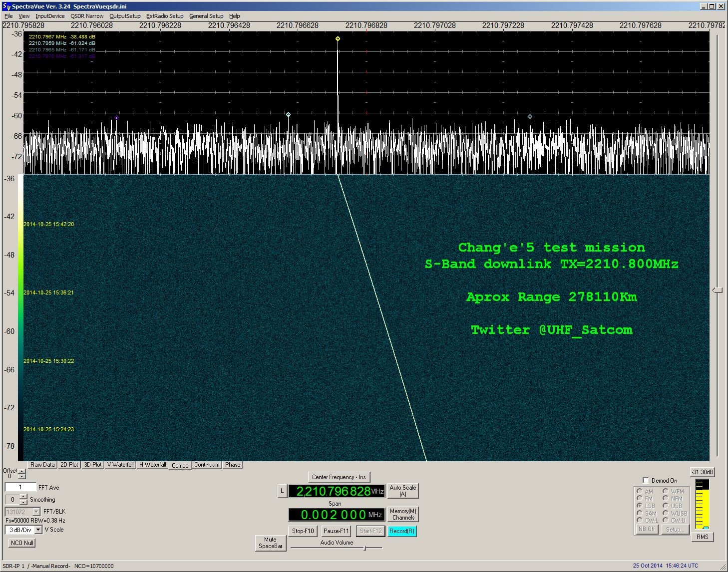Open the General Setup menu

click(x=206, y=16)
